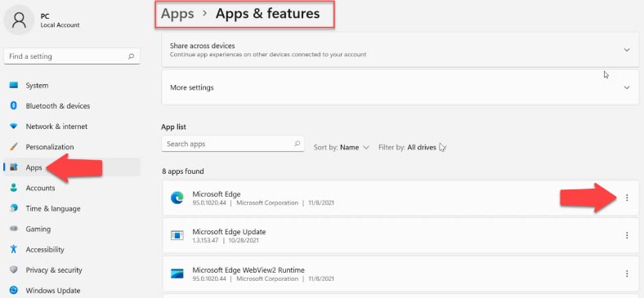Click the Edge WebView2 Runtime app icon

tap(177, 274)
